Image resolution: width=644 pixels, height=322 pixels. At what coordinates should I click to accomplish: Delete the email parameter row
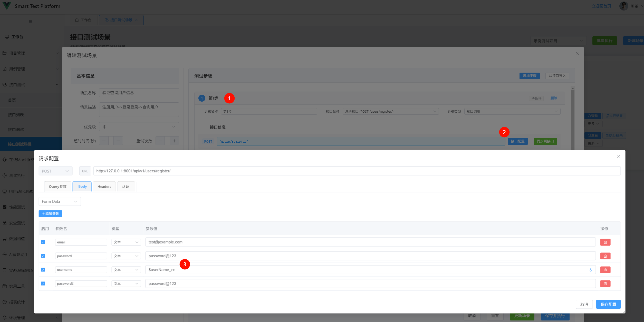tap(605, 242)
